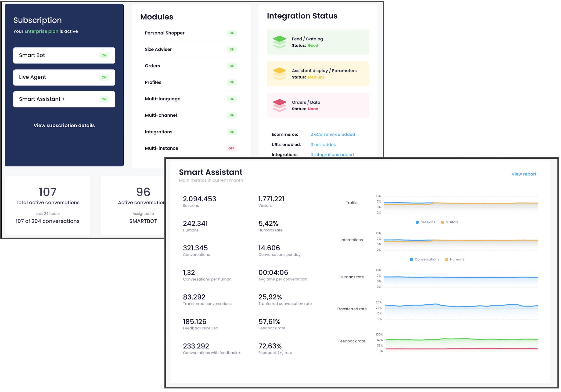Click the red Orders / Data layers icon

279,106
